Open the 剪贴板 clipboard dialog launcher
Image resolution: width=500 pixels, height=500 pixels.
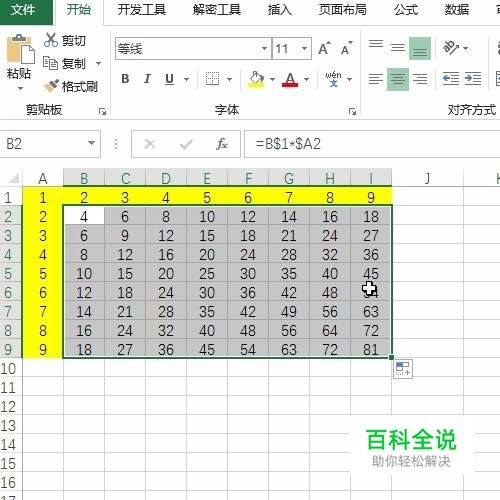102,112
